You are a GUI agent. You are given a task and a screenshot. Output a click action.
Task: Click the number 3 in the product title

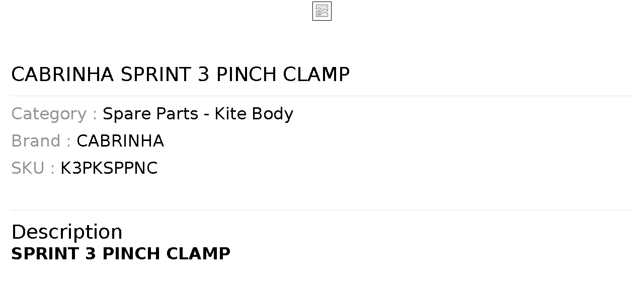click(203, 75)
